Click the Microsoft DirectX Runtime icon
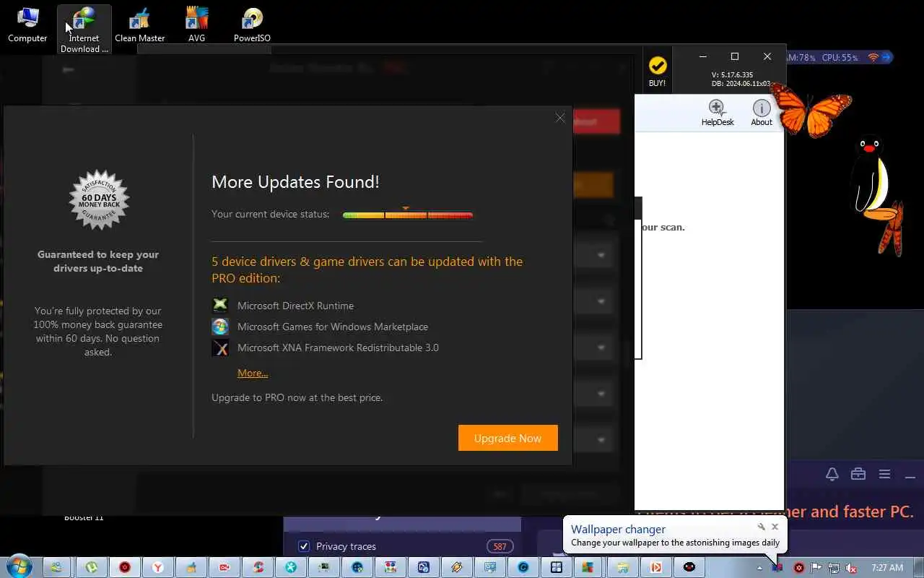This screenshot has width=924, height=578. (x=220, y=306)
